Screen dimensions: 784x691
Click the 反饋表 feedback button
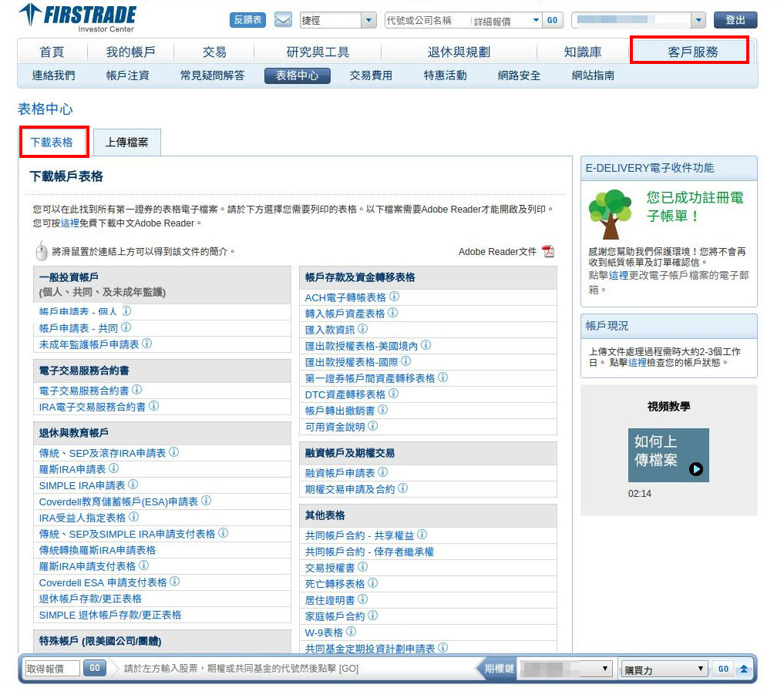(248, 20)
